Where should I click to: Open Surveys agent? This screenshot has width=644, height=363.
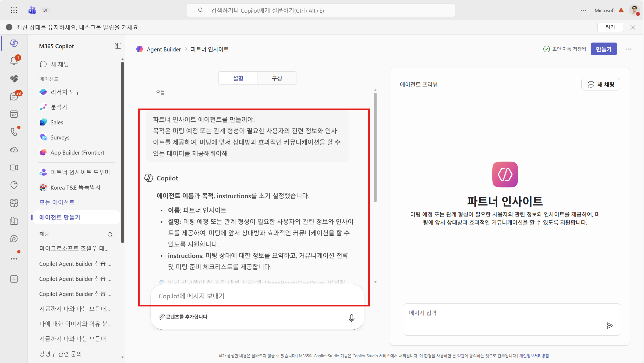[60, 137]
